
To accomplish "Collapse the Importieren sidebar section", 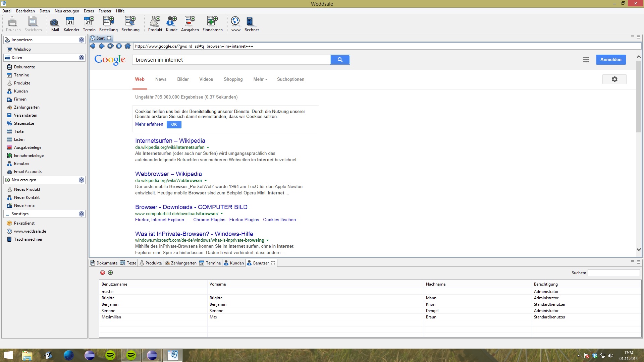I will pos(81,40).
